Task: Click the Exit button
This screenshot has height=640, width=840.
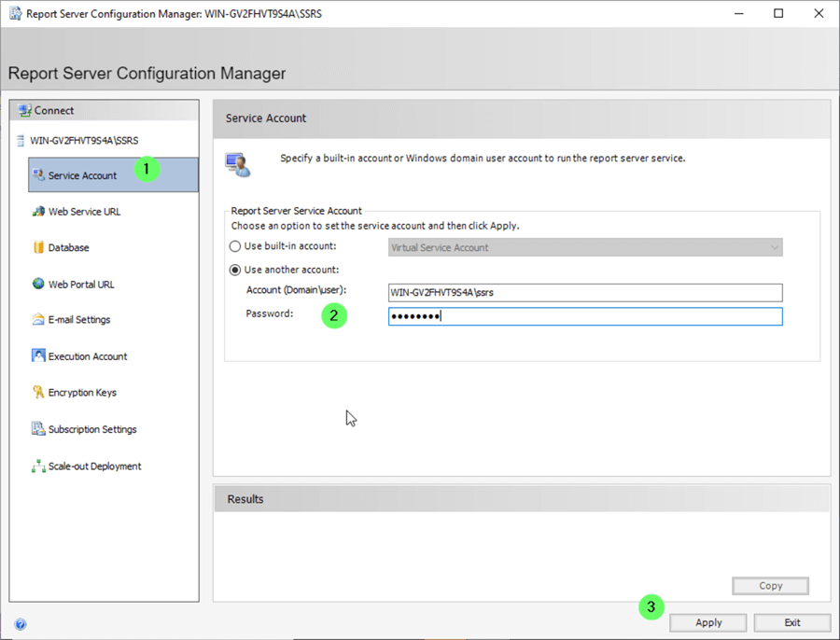Action: (791, 622)
